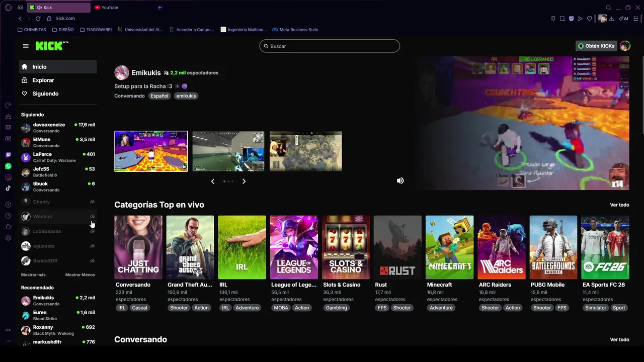
Task: Toggle audio on the Kick tab
Action: (39, 8)
